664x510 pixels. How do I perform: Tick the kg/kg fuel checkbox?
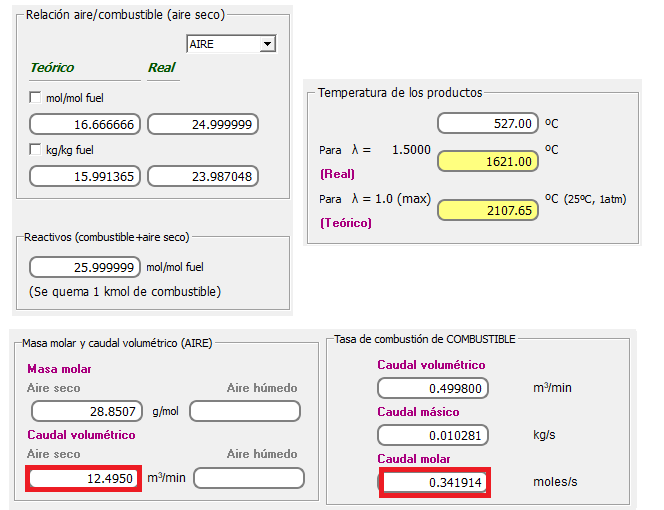click(36, 150)
